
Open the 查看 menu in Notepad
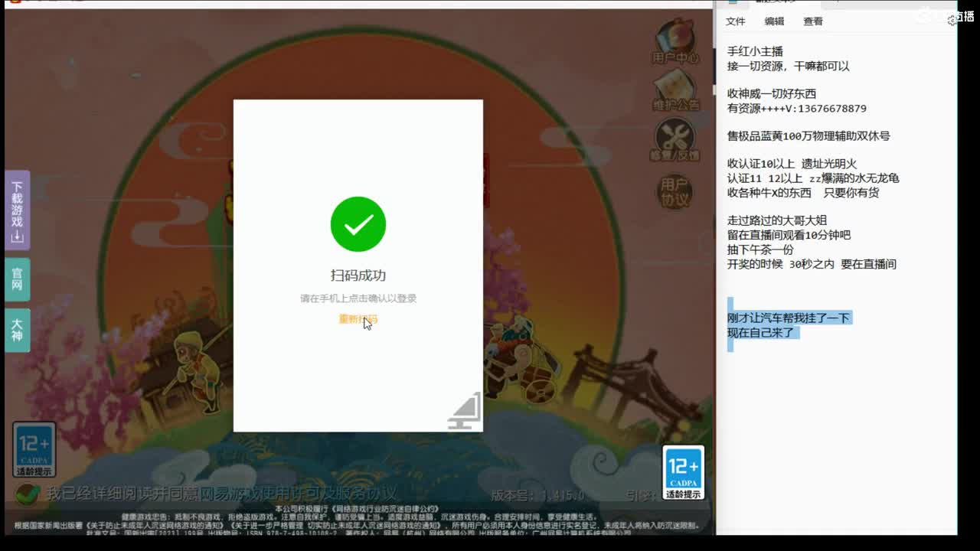pos(813,21)
